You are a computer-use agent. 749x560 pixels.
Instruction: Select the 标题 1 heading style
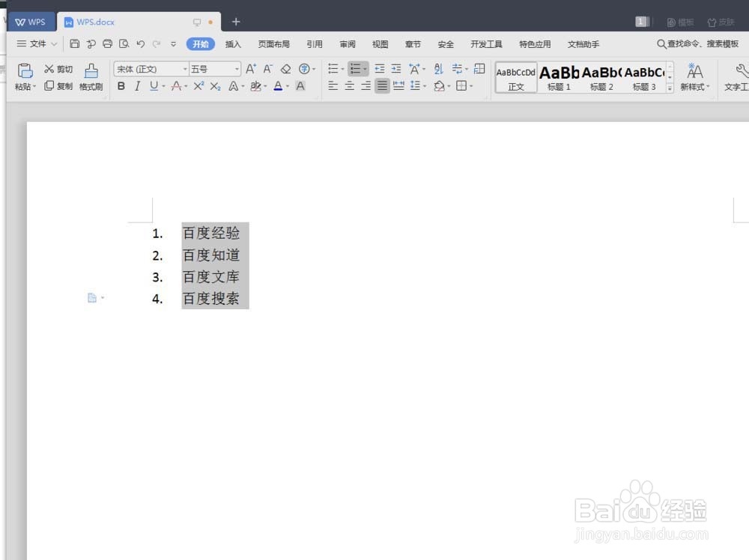(x=559, y=77)
